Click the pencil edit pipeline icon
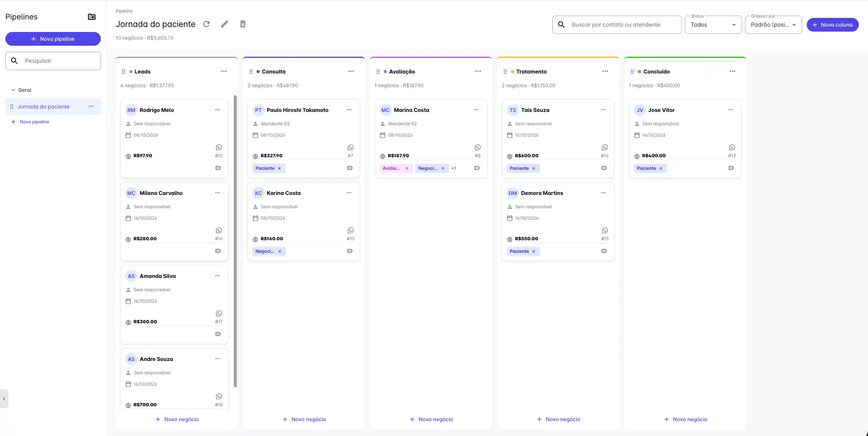 pos(225,24)
